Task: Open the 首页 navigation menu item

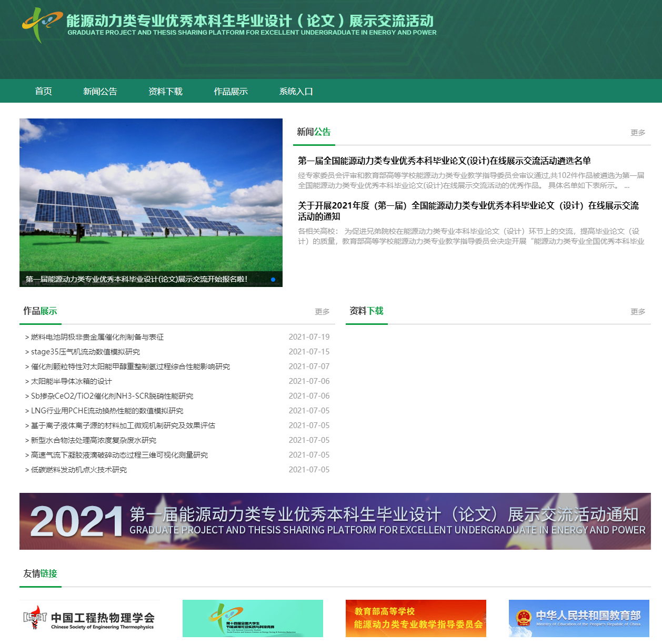Action: tap(43, 91)
